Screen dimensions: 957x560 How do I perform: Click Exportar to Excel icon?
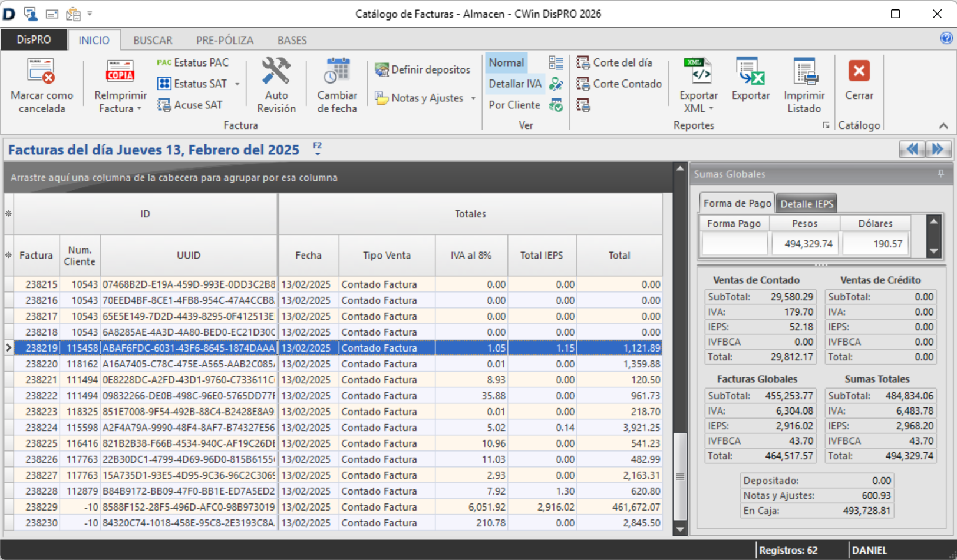(x=750, y=71)
